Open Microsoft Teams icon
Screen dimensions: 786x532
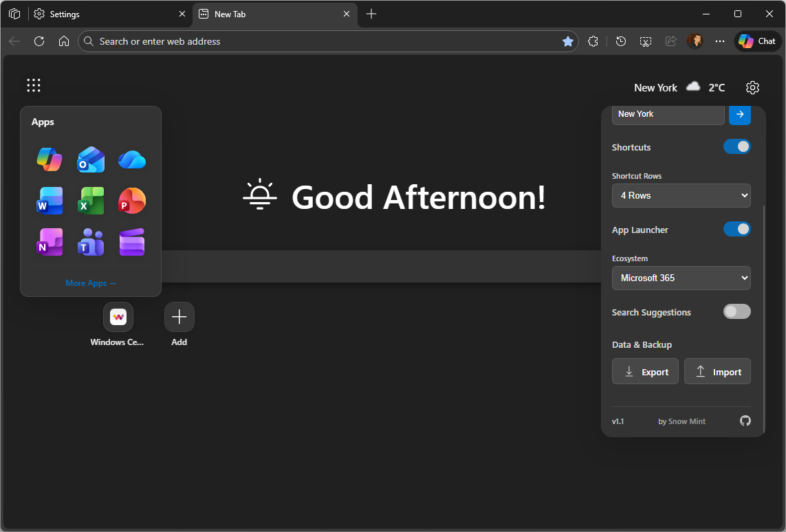[x=90, y=241]
